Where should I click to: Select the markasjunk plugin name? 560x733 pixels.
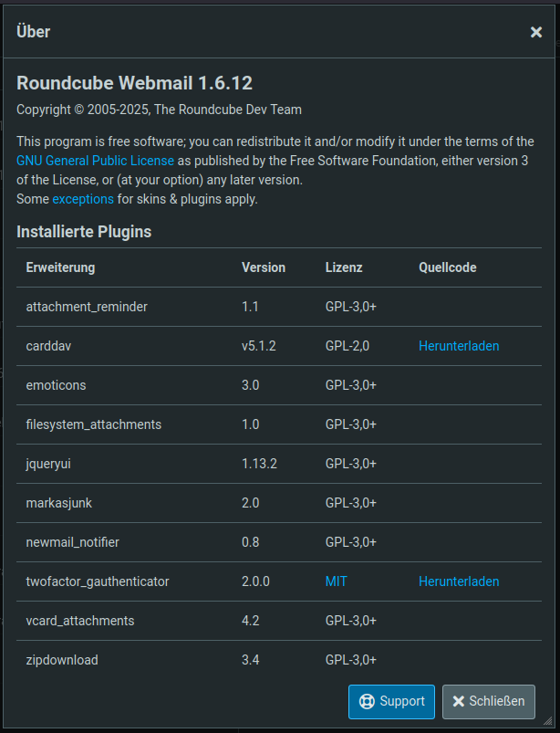click(x=59, y=503)
